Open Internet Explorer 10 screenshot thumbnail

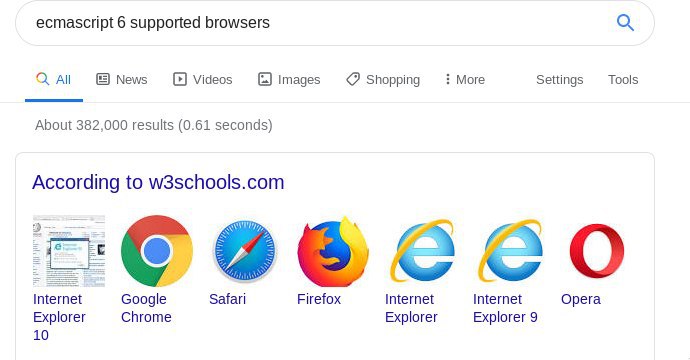pos(69,251)
